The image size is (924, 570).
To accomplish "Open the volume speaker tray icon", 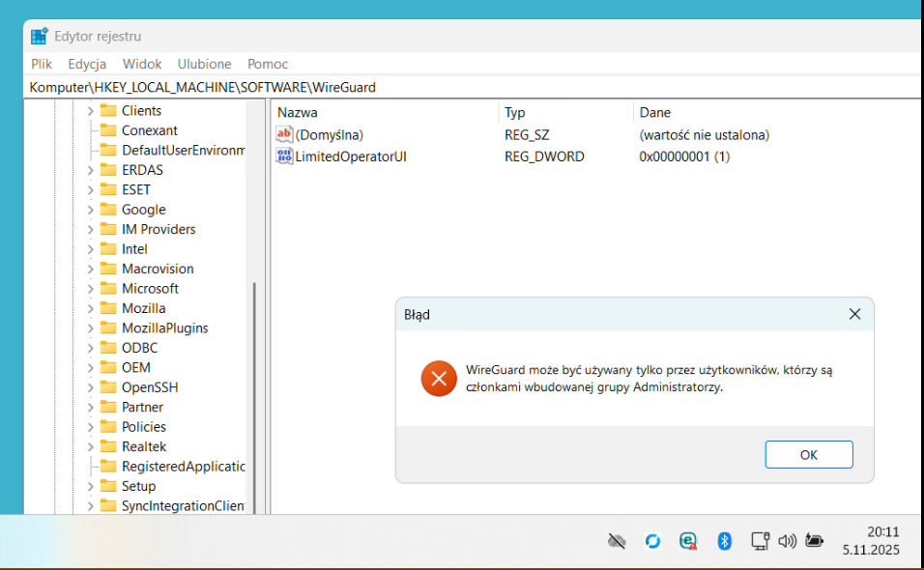I will (788, 541).
